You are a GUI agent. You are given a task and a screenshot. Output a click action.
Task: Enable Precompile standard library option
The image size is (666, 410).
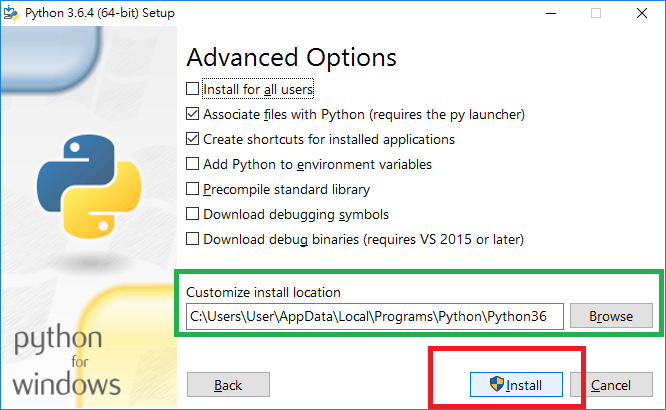click(192, 189)
